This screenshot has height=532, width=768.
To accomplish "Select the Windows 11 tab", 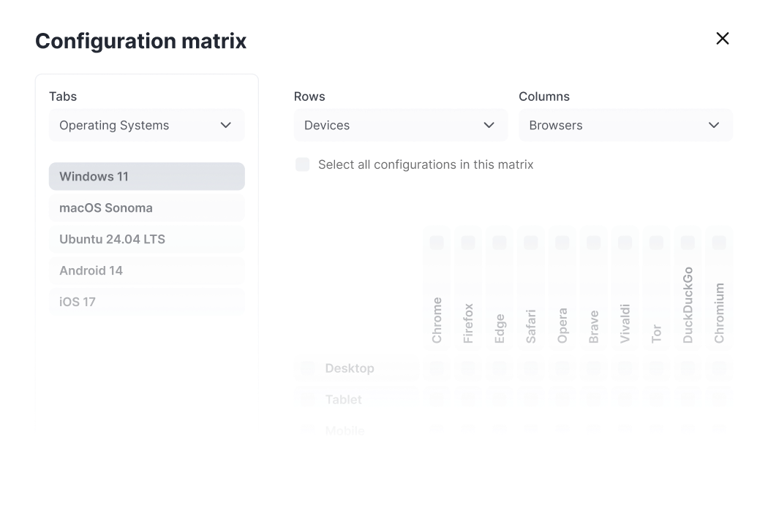I will [146, 176].
